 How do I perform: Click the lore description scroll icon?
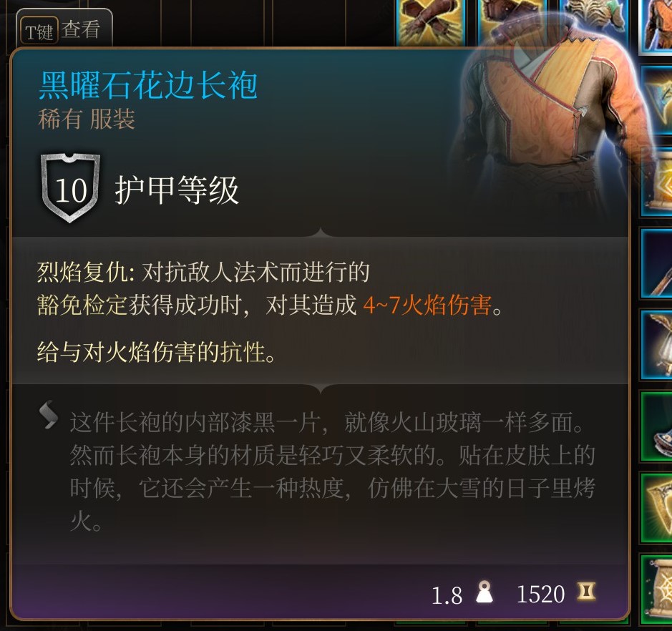tap(49, 414)
